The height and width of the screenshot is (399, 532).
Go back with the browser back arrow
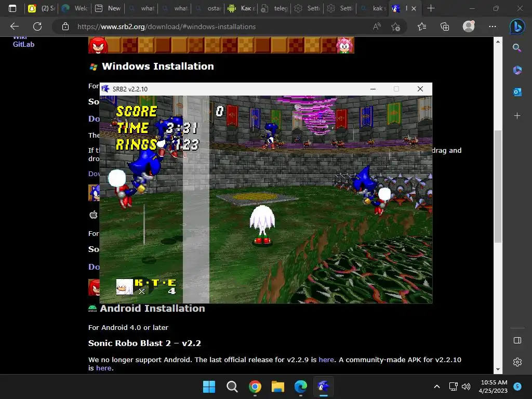coord(15,26)
